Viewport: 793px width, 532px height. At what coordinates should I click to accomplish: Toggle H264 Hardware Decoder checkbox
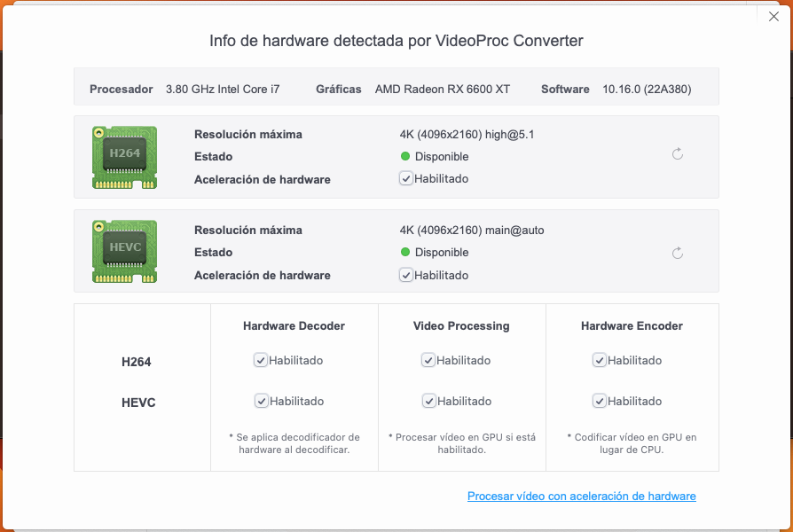(261, 360)
